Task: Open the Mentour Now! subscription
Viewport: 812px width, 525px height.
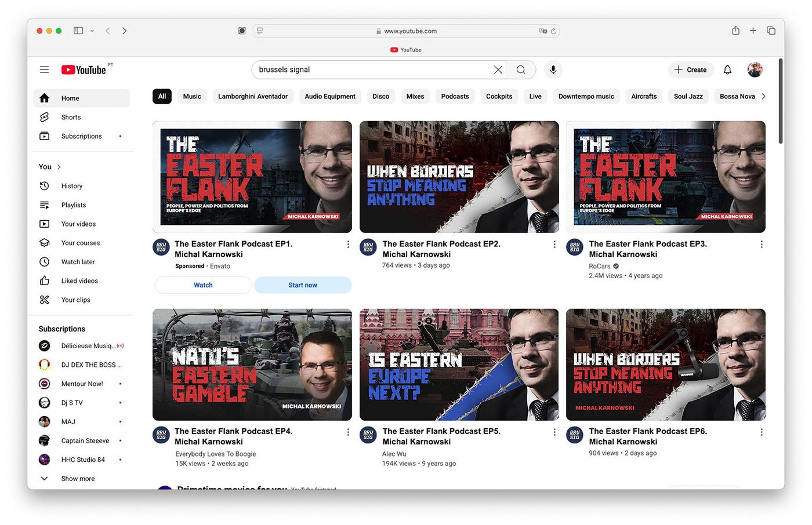Action: point(81,384)
